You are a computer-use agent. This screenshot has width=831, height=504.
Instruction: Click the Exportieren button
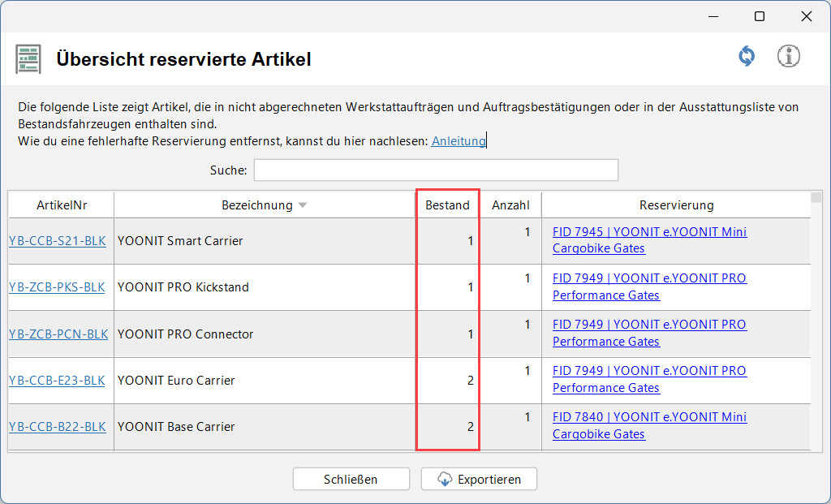click(479, 479)
